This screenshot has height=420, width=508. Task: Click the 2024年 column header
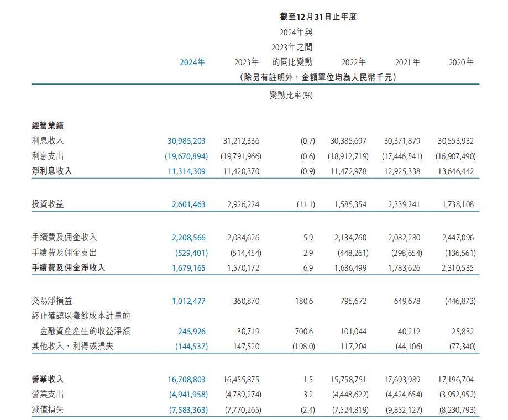[192, 62]
